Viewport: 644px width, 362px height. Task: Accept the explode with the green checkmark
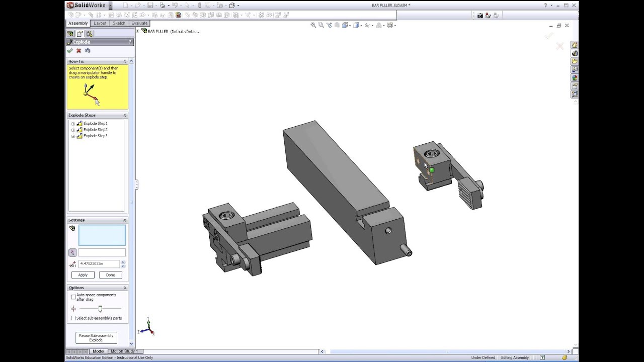point(70,51)
